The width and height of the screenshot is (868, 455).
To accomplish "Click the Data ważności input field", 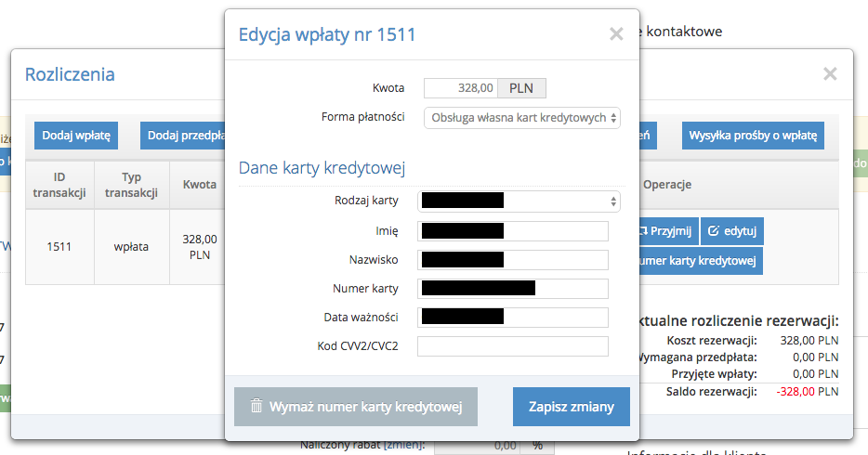I will 513,318.
